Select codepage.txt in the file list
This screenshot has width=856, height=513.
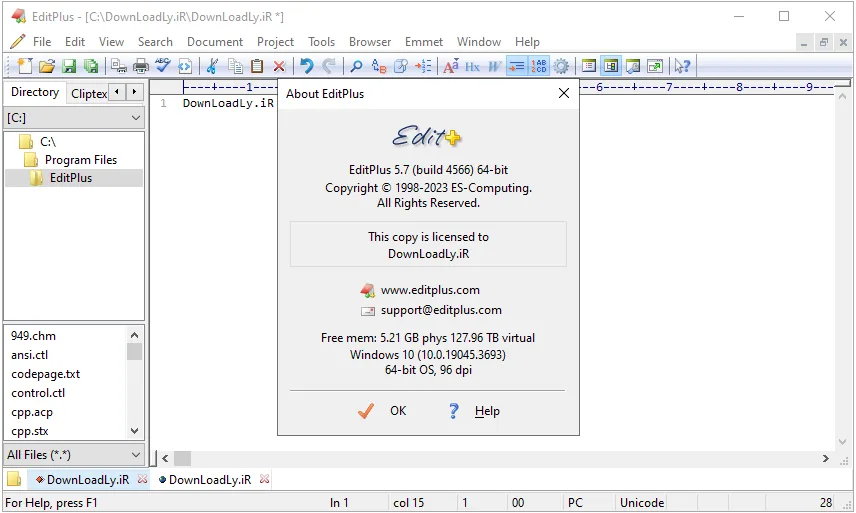click(x=45, y=374)
